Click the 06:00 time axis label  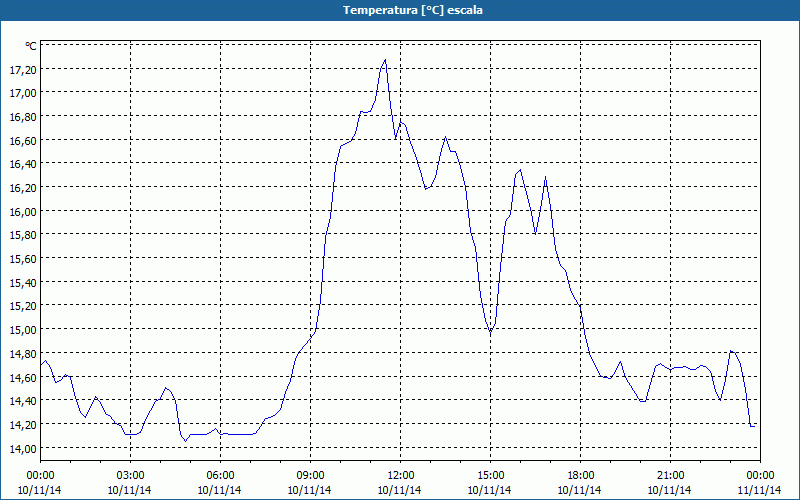pyautogui.click(x=220, y=476)
